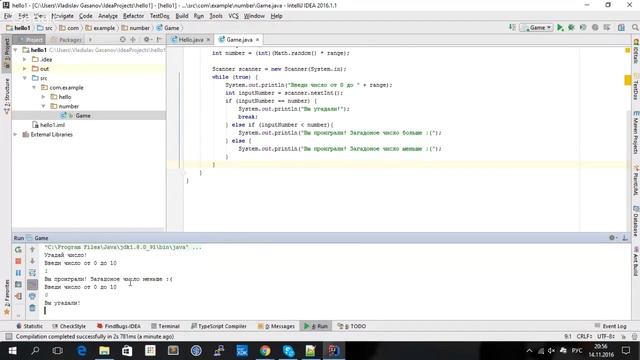Toggle Database side panel
Screen dimensions: 640x360
(x=636, y=221)
